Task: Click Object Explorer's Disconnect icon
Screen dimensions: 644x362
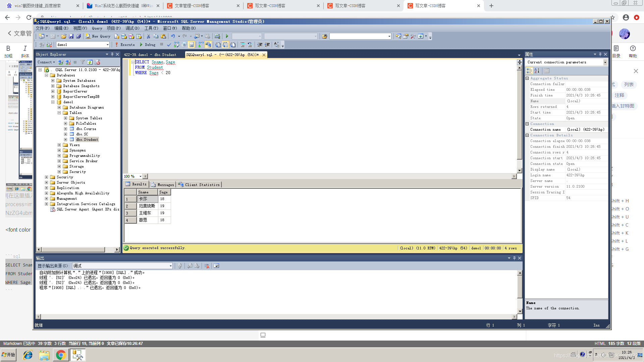Action: click(68, 62)
